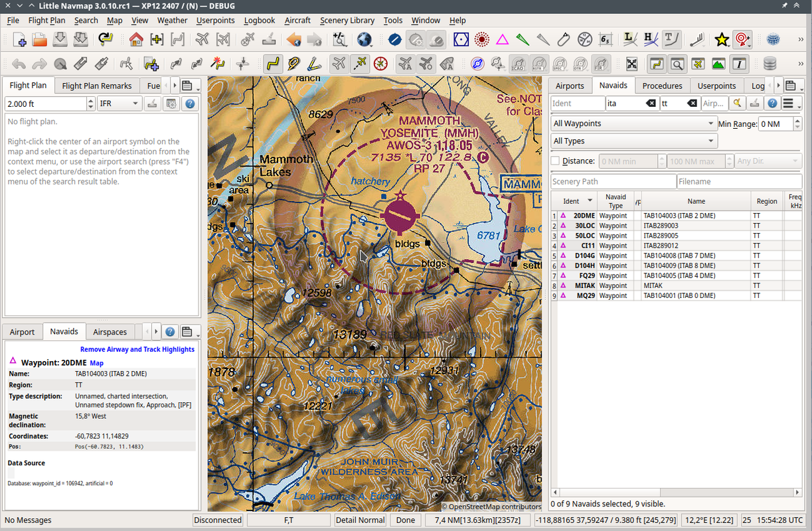The image size is (812, 531).
Task: Go to home view icon
Action: pyautogui.click(x=136, y=40)
